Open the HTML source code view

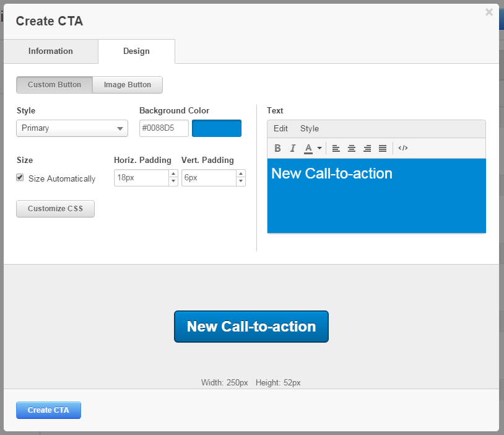pos(402,148)
